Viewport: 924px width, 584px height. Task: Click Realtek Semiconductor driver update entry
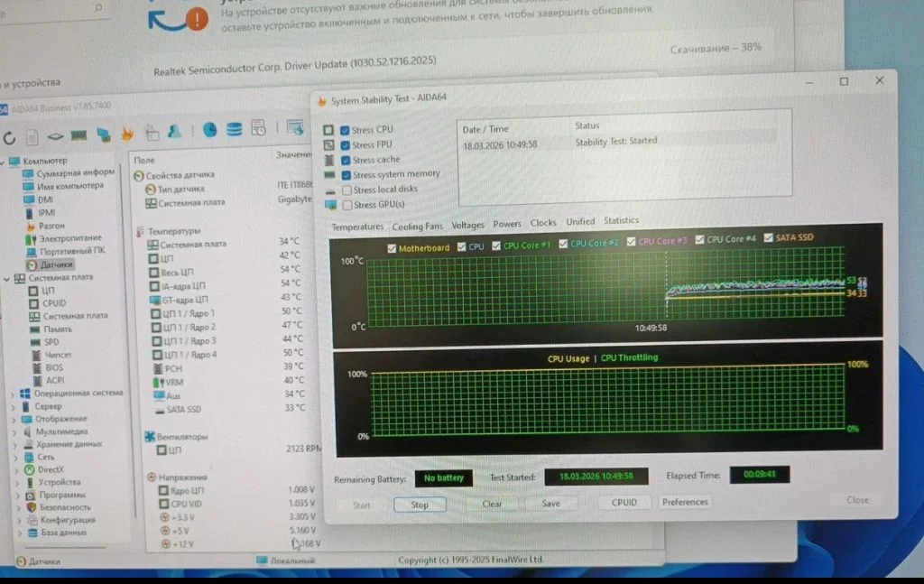295,65
